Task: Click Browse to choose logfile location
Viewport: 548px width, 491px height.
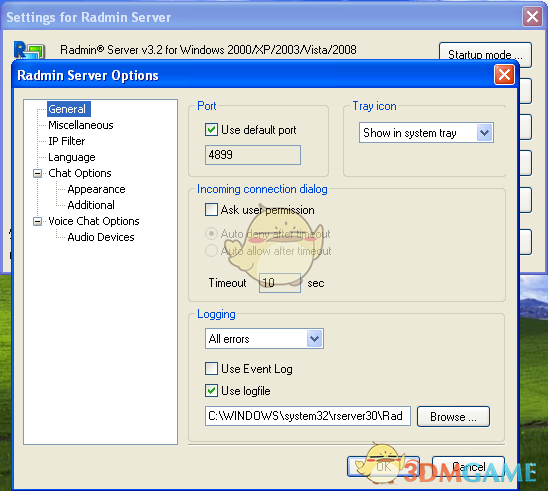Action: click(x=453, y=417)
